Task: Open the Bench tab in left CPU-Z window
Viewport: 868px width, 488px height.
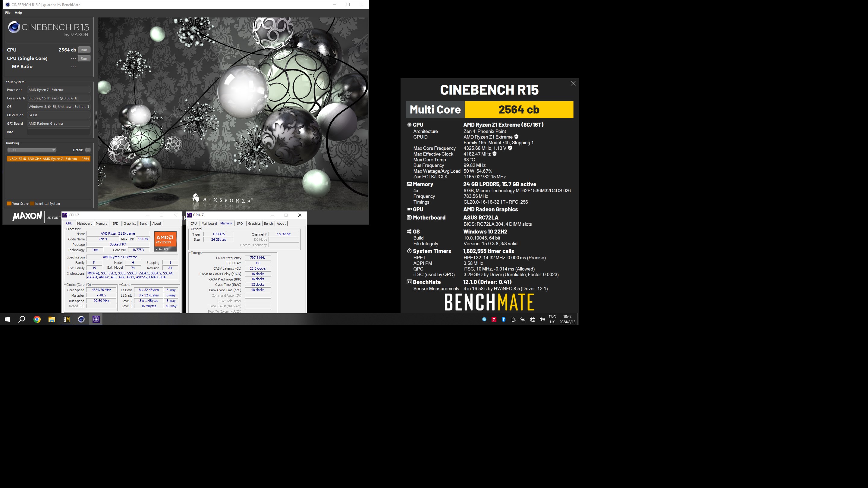Action: 144,223
